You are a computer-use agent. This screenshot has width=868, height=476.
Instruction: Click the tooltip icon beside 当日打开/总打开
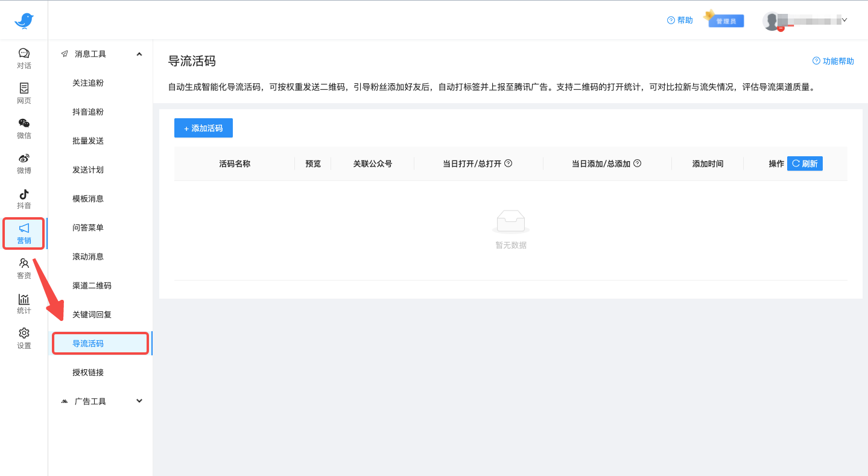509,163
